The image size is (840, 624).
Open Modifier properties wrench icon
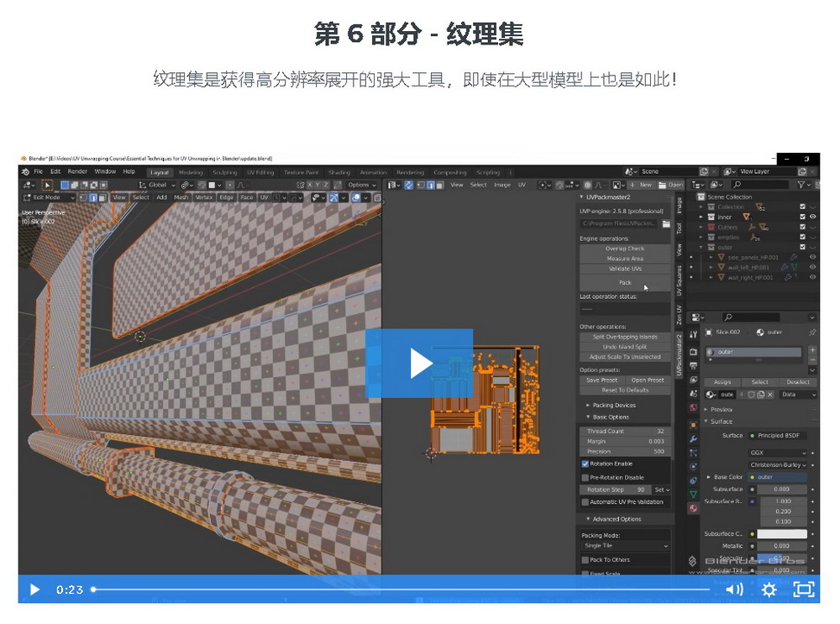click(693, 439)
